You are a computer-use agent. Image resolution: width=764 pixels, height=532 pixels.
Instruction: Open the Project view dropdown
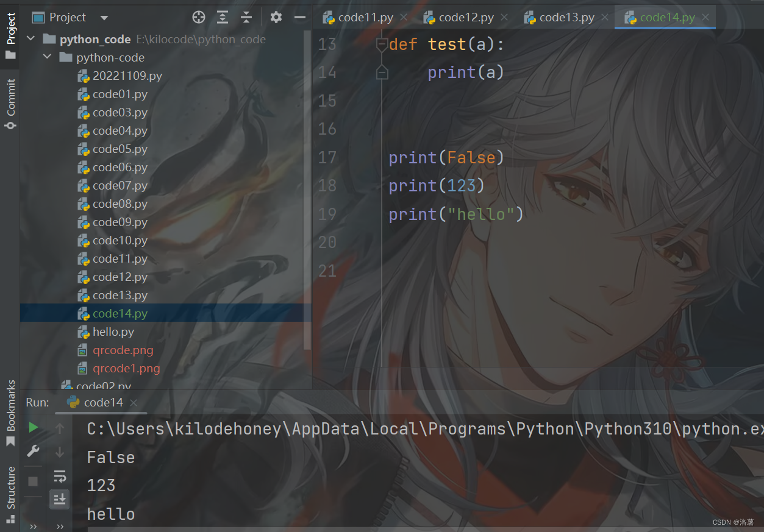pos(104,18)
